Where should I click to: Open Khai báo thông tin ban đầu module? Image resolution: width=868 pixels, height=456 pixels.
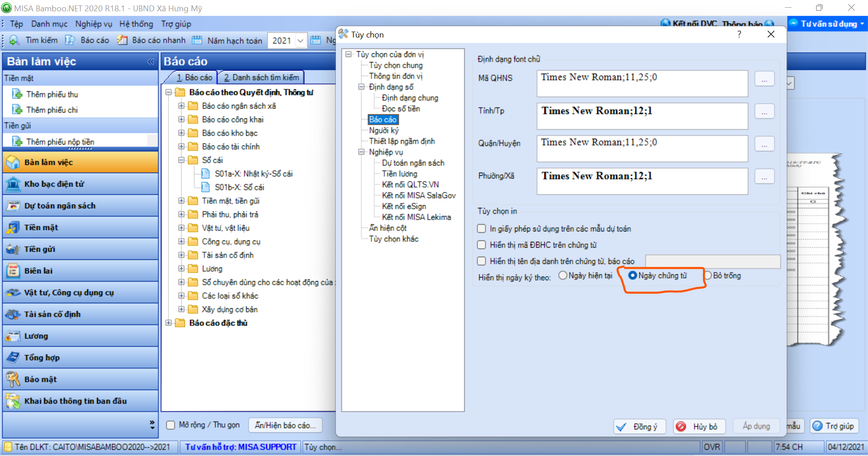click(x=80, y=401)
